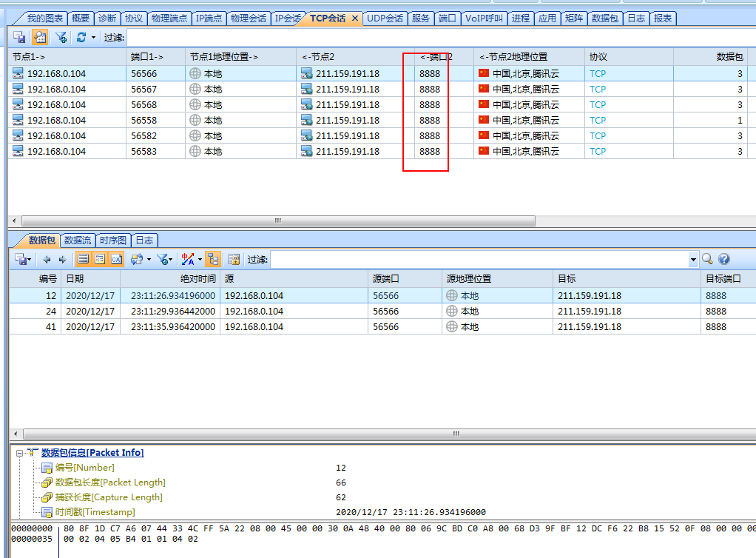The width and height of the screenshot is (756, 558).
Task: Close the TCP会话 tab
Action: (x=355, y=19)
